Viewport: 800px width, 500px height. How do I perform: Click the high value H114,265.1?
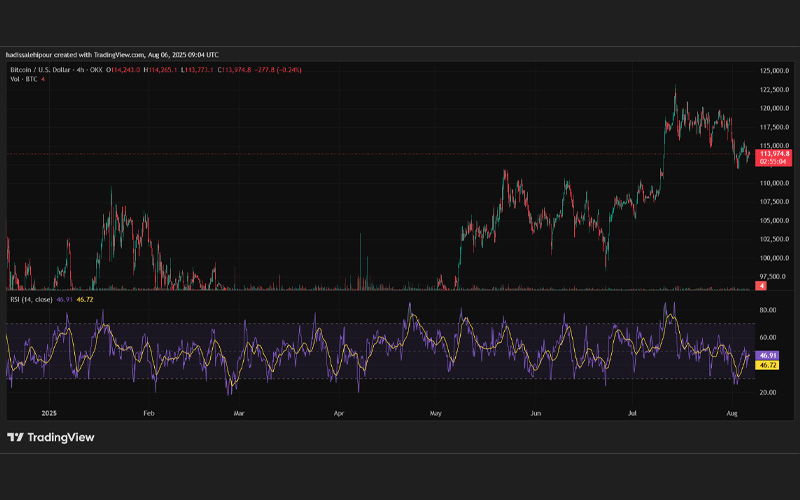tap(161, 70)
